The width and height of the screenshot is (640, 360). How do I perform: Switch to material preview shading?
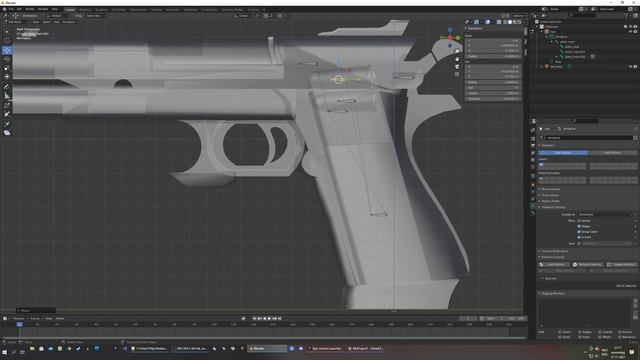[x=515, y=22]
